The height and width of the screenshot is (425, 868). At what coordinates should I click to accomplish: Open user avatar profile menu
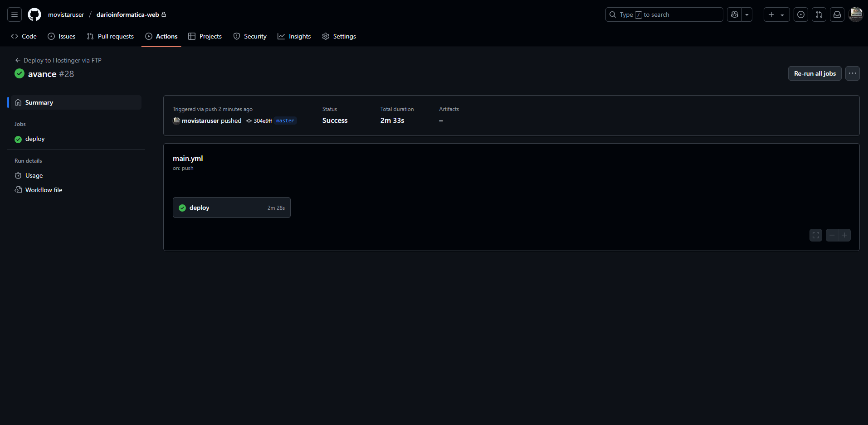pos(855,14)
